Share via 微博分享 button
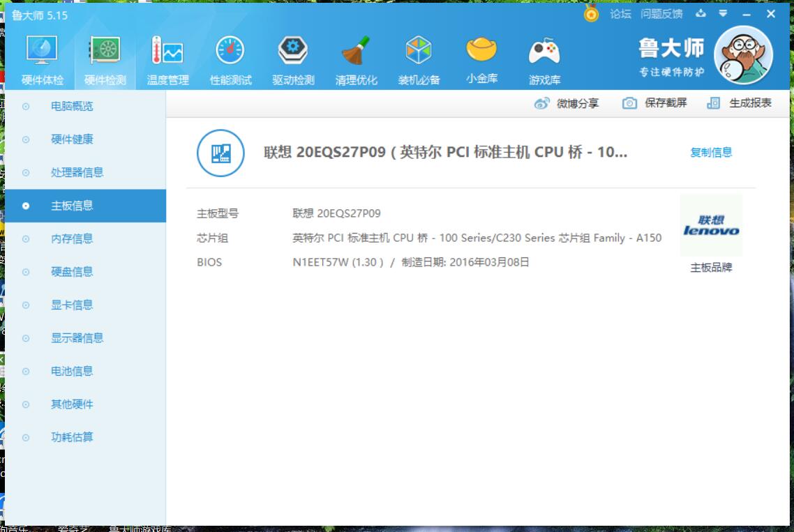The image size is (794, 532). click(567, 103)
